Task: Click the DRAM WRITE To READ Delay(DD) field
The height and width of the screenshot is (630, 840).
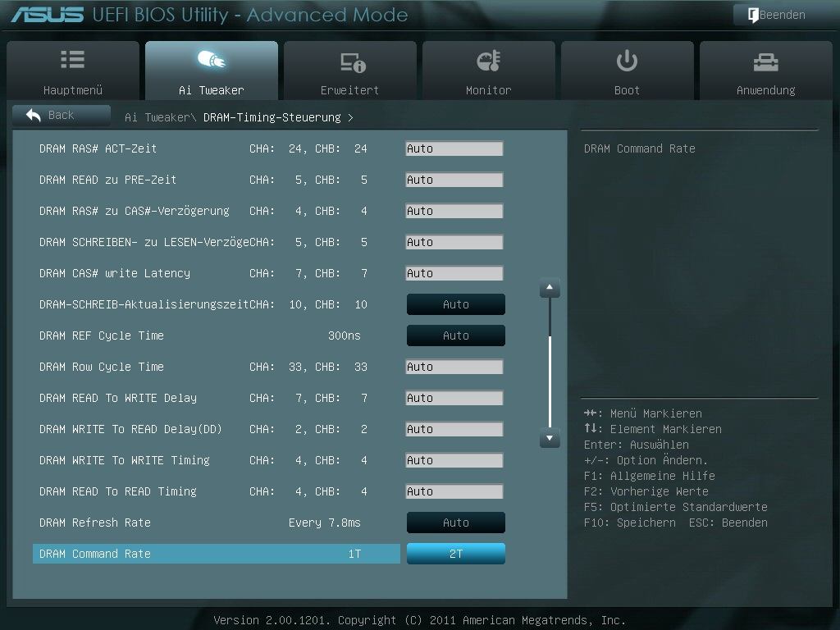Action: 454,429
